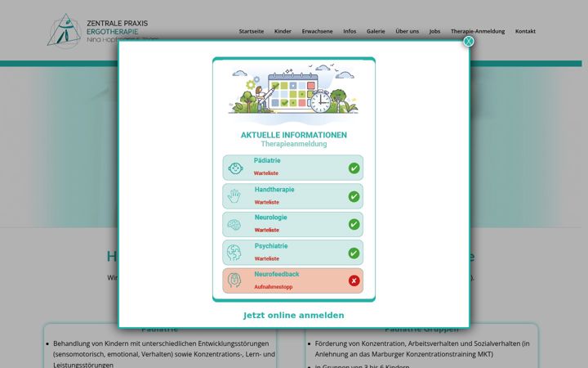
Task: Open the Kinder menu item
Action: 283,31
